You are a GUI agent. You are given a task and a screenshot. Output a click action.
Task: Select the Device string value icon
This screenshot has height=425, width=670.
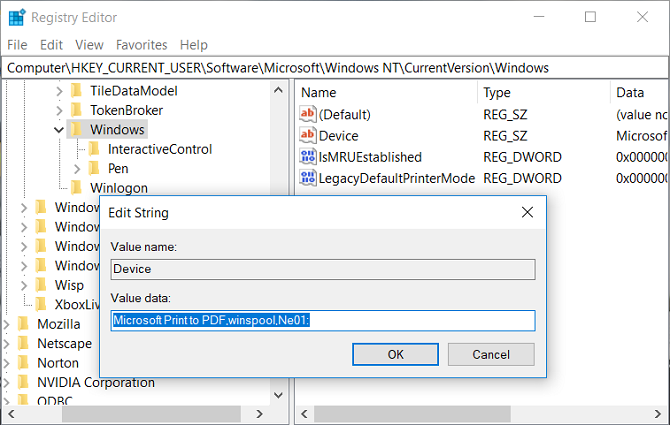pyautogui.click(x=307, y=135)
